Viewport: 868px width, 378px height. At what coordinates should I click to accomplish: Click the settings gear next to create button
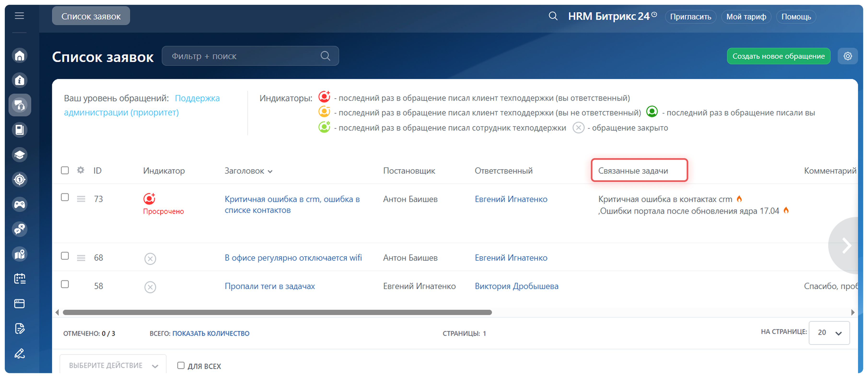point(847,56)
